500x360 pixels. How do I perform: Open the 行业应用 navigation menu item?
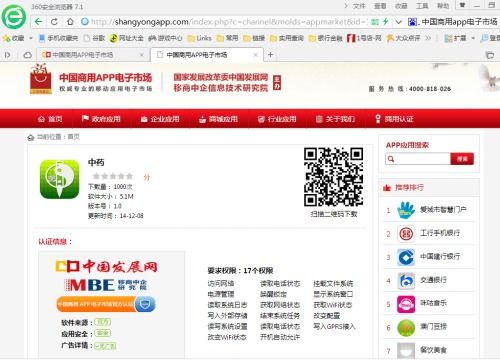point(277,119)
